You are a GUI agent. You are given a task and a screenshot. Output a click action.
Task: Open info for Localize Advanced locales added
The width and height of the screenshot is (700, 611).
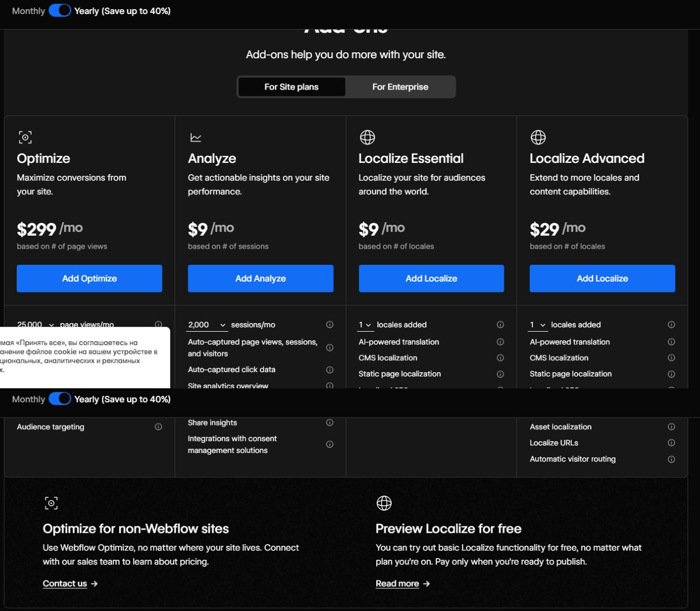click(671, 325)
